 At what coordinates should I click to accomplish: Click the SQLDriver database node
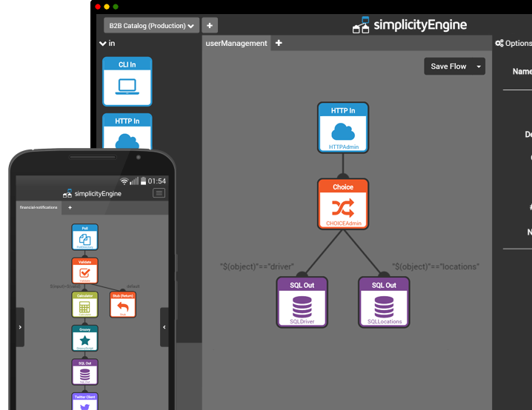click(x=302, y=301)
